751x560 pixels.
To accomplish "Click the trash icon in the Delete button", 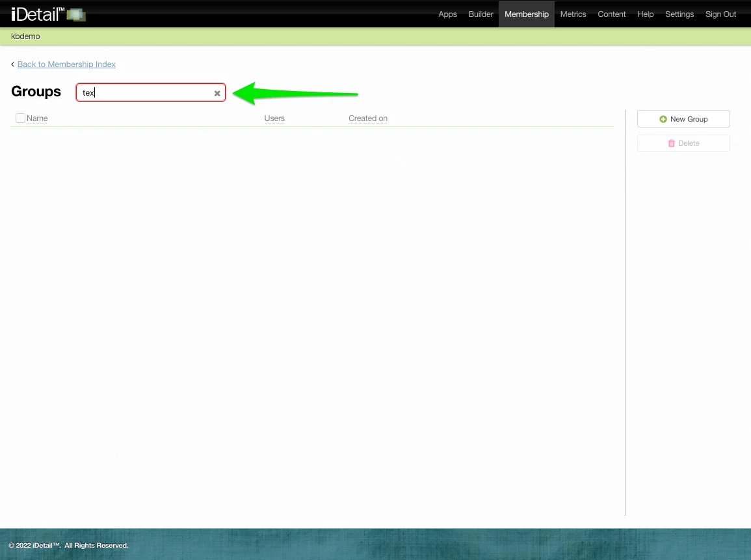I will click(672, 143).
